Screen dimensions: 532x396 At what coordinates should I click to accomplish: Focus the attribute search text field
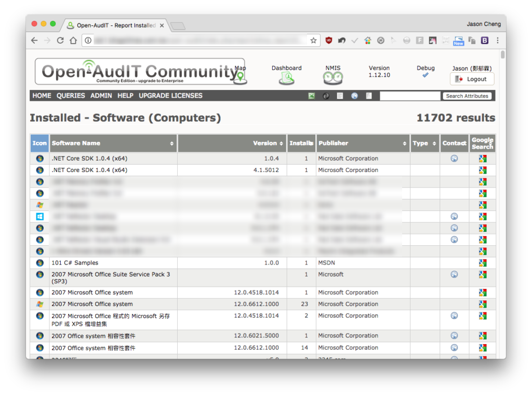410,96
